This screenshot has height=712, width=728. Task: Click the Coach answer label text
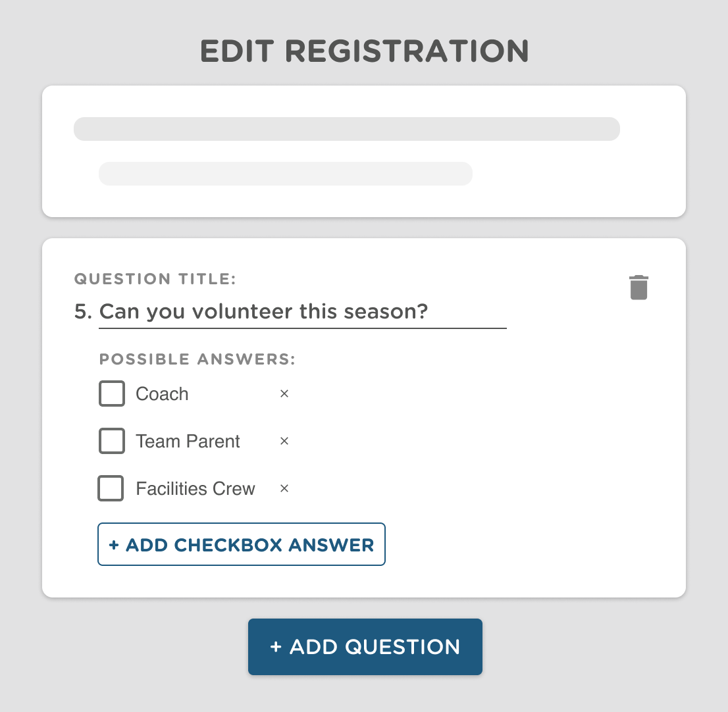click(x=162, y=394)
